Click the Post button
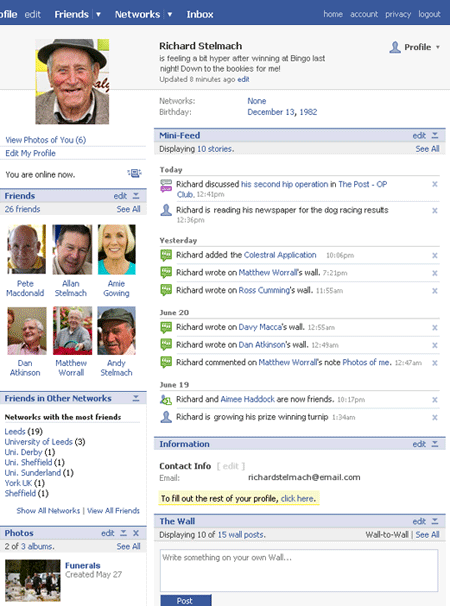This screenshot has height=606, width=450. point(186,601)
